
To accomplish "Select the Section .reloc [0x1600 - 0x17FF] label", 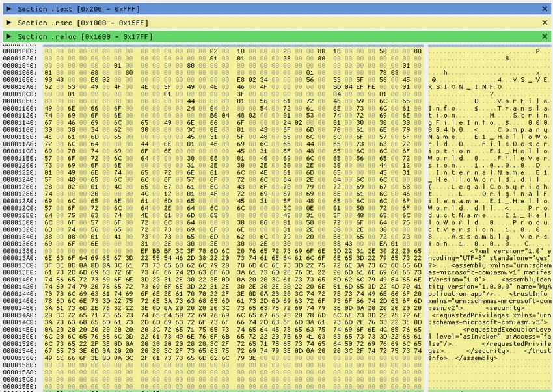I will [x=85, y=36].
